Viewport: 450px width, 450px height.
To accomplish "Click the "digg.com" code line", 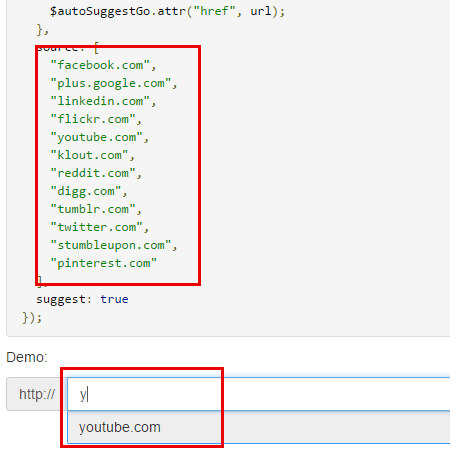I will click(x=89, y=191).
